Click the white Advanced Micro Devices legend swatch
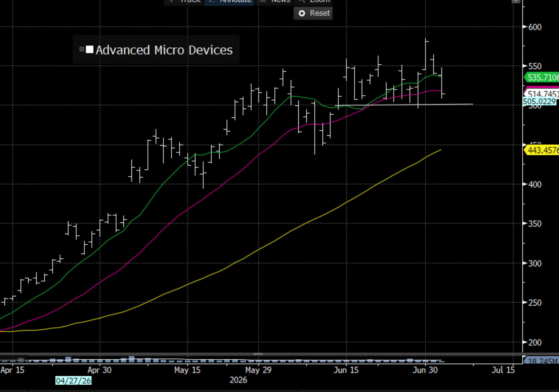 90,49
